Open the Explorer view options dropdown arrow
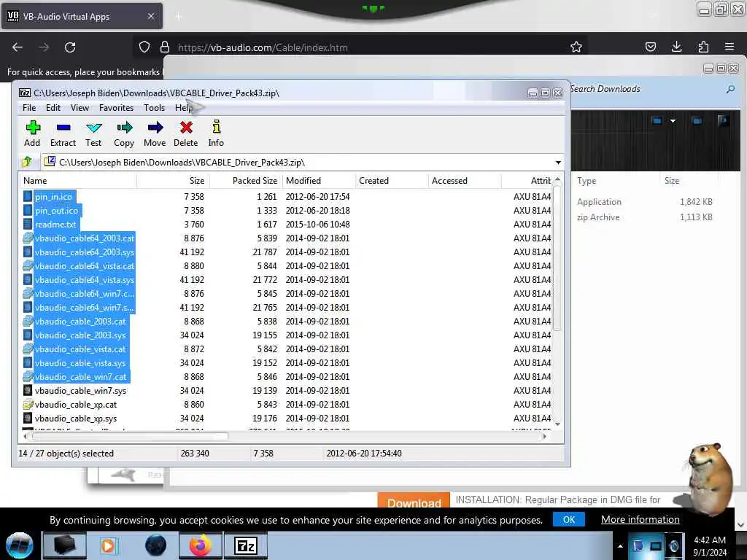Image resolution: width=747 pixels, height=560 pixels. pyautogui.click(x=673, y=121)
